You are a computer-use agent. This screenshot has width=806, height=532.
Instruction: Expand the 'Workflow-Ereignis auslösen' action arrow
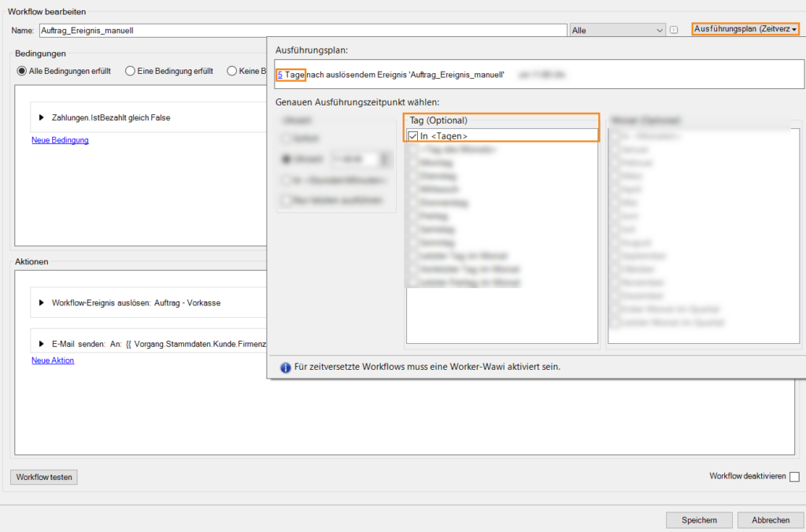(x=41, y=303)
